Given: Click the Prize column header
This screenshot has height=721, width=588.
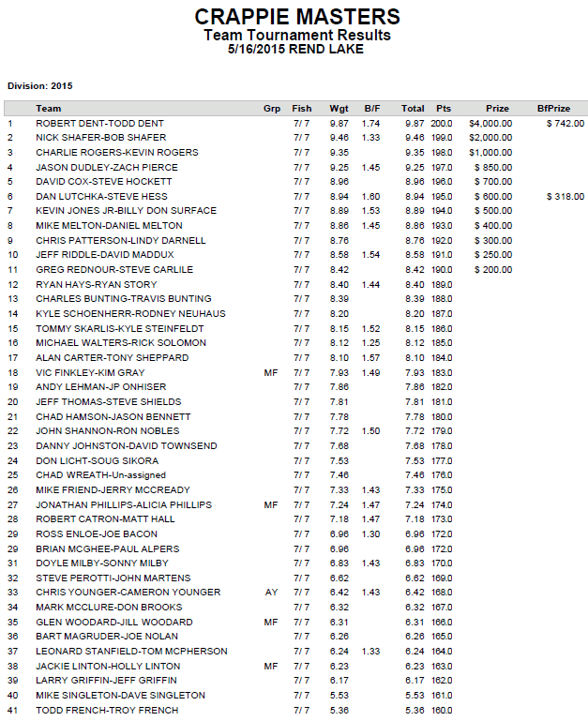Looking at the screenshot, I should pyautogui.click(x=497, y=109).
